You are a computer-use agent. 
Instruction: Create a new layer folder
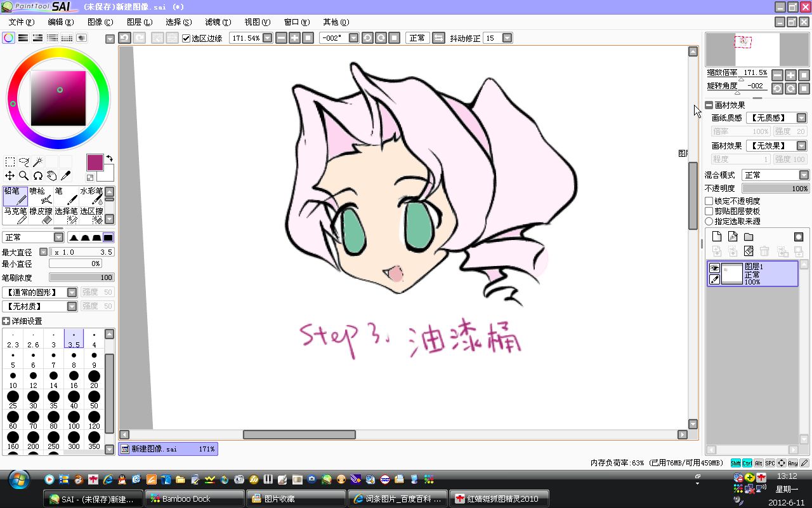[749, 237]
